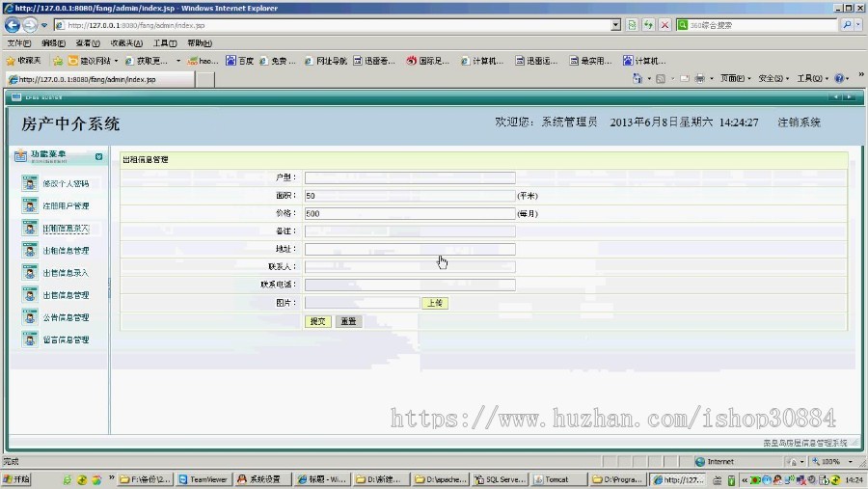
Task: Switch to Tomcat taskbar item
Action: coord(558,479)
